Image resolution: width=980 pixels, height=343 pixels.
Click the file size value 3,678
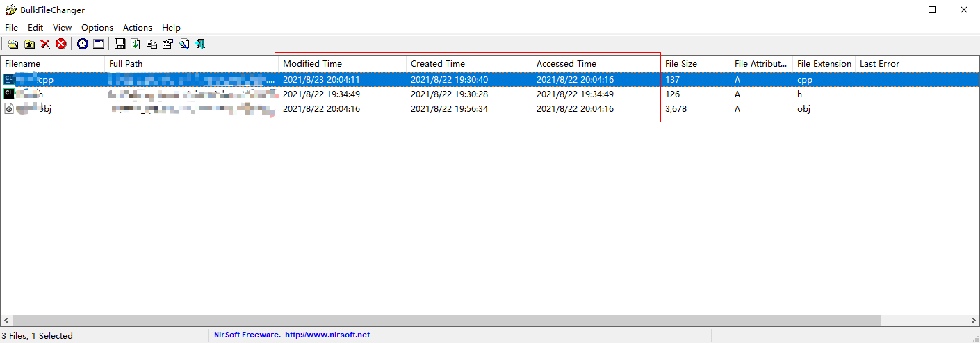pos(676,109)
